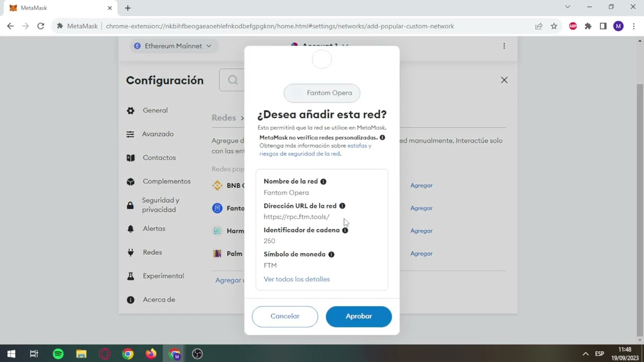Open Windows Start menu

pos(11,354)
